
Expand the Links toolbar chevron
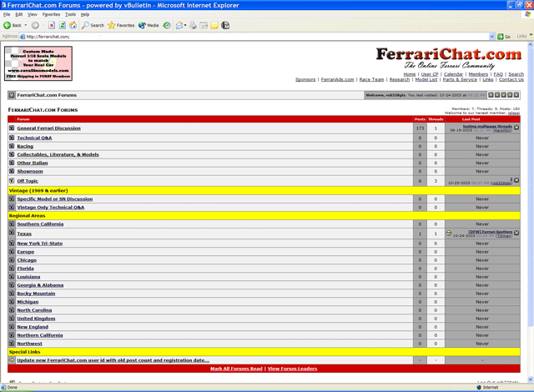coord(531,35)
